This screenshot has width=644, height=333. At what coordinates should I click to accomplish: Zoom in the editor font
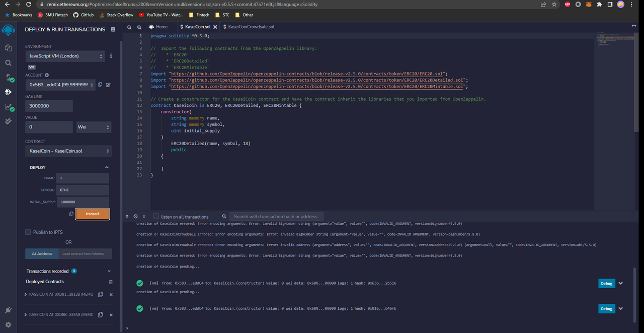tap(139, 27)
